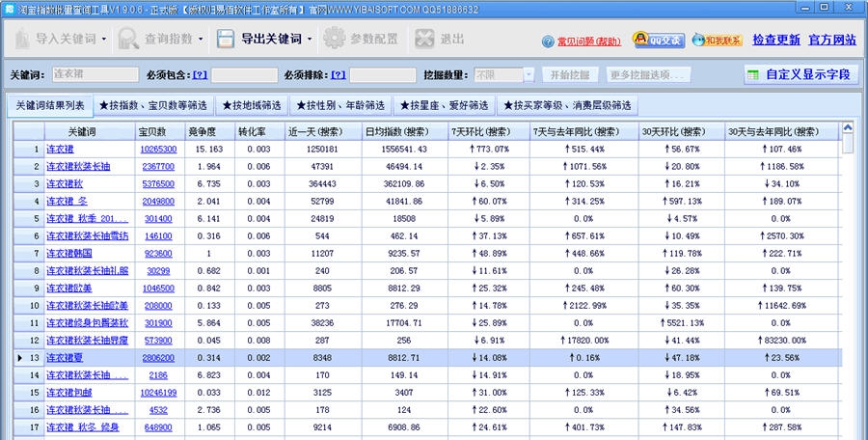Open the 检查更新 link
Image resolution: width=868 pixels, height=440 pixels.
776,40
